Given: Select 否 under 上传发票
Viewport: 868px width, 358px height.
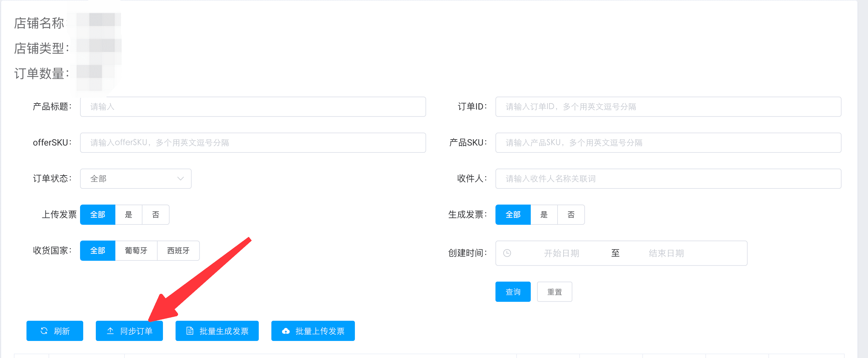Looking at the screenshot, I should [x=155, y=215].
